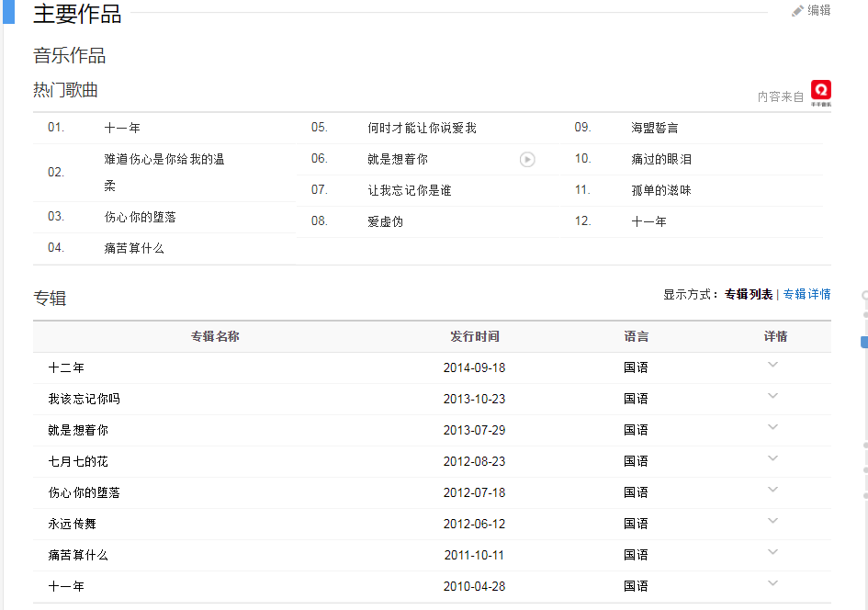Image resolution: width=868 pixels, height=610 pixels.
Task: Expand details for album 痛苦算什么
Action: (x=772, y=552)
